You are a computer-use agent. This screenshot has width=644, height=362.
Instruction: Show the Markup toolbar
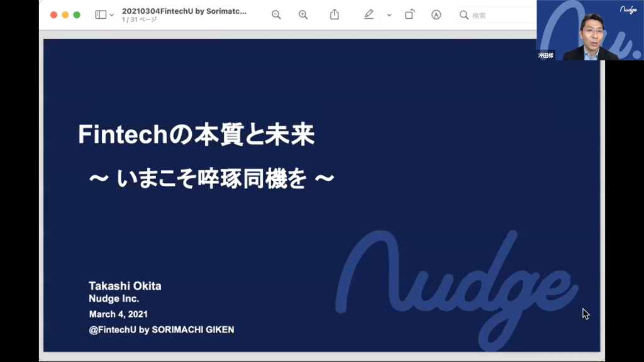coord(436,15)
